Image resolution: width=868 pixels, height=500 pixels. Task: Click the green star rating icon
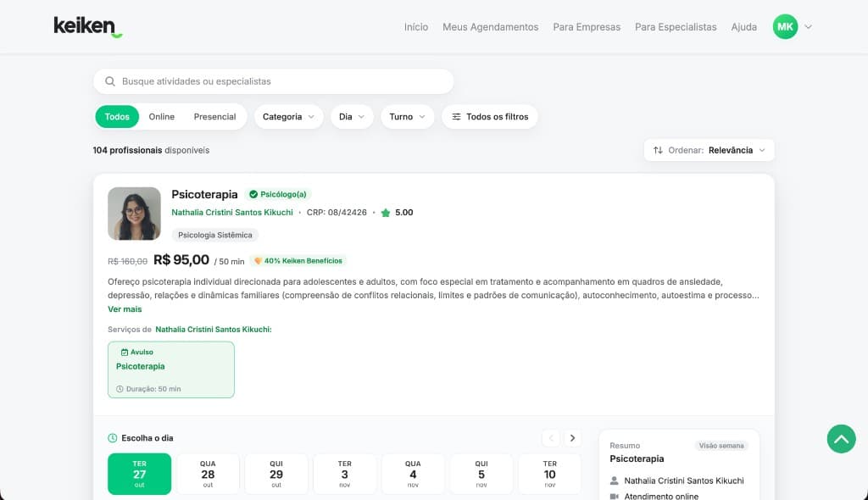click(386, 213)
